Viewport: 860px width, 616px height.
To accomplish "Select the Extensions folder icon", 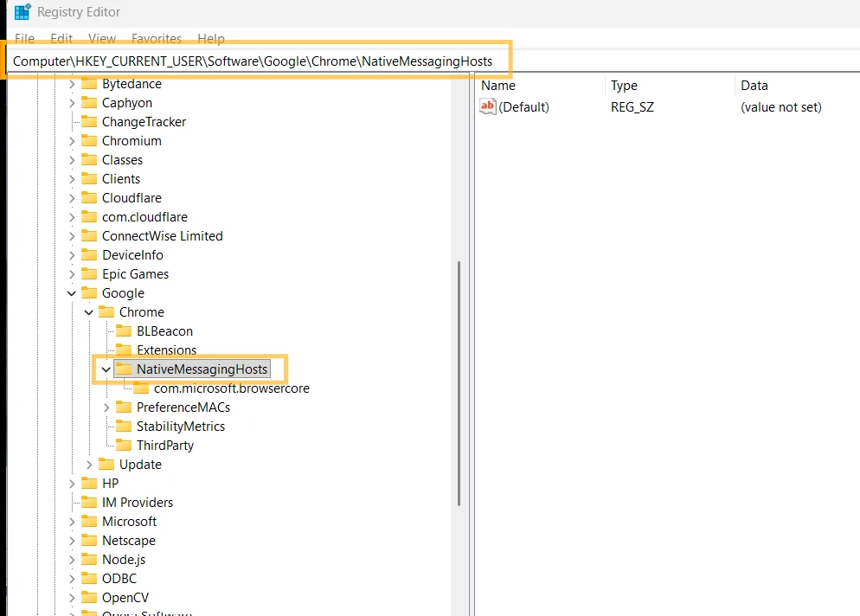I will coord(124,350).
